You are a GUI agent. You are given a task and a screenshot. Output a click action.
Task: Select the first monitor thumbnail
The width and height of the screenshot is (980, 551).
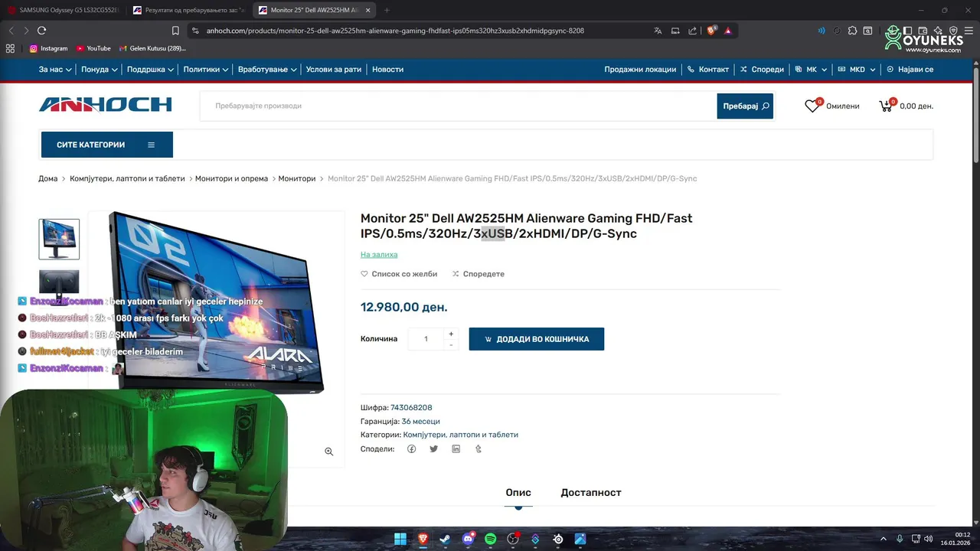[59, 240]
